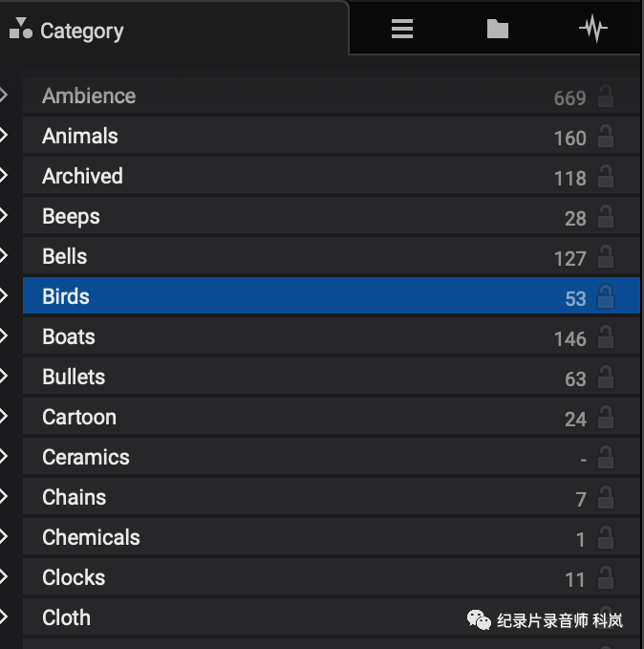Select the Beeps category row
Image resolution: width=644 pixels, height=649 pixels.
[x=332, y=216]
